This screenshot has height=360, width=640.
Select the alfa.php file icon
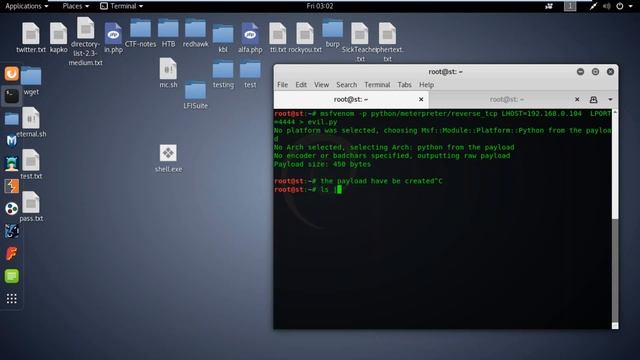[x=250, y=33]
